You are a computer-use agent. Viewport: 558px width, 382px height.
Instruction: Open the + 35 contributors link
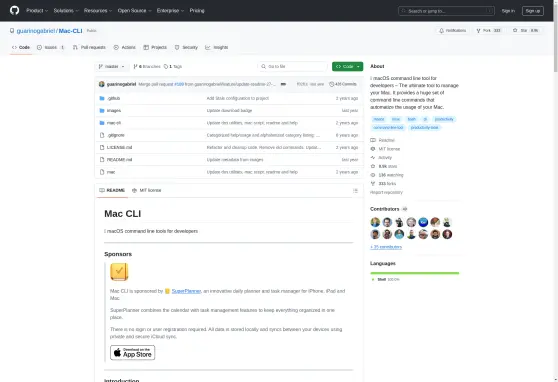(x=386, y=247)
